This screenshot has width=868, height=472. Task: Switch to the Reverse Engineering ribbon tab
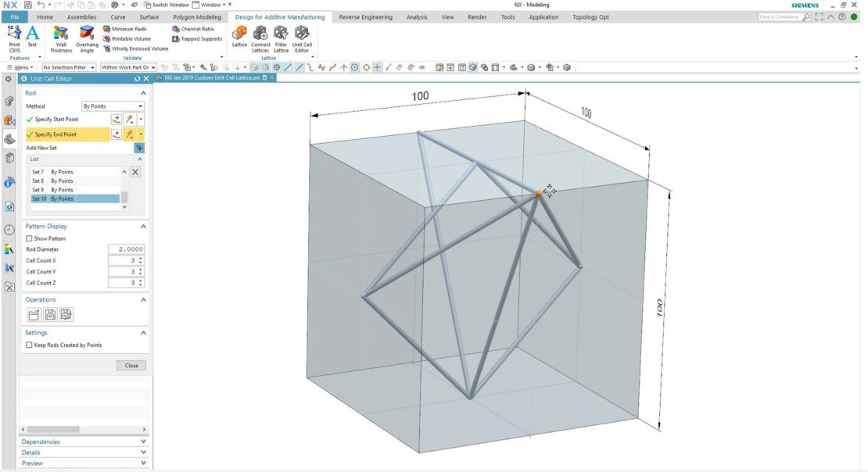(367, 16)
